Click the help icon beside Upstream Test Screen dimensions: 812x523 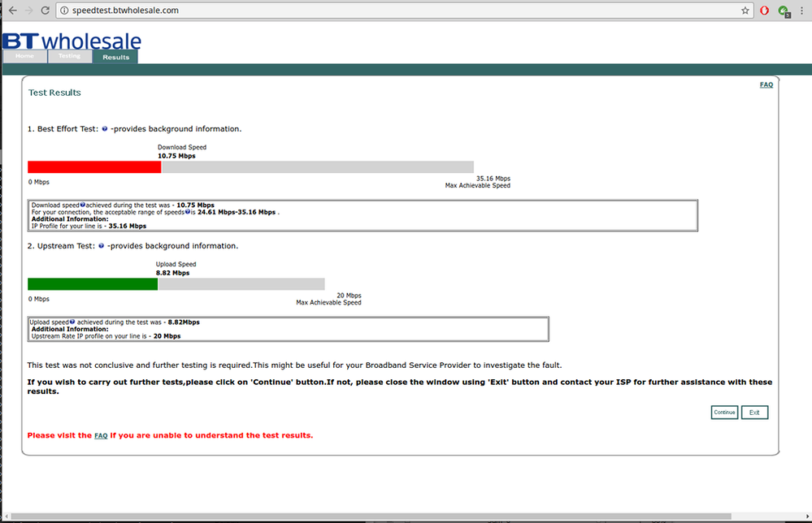[x=101, y=246]
